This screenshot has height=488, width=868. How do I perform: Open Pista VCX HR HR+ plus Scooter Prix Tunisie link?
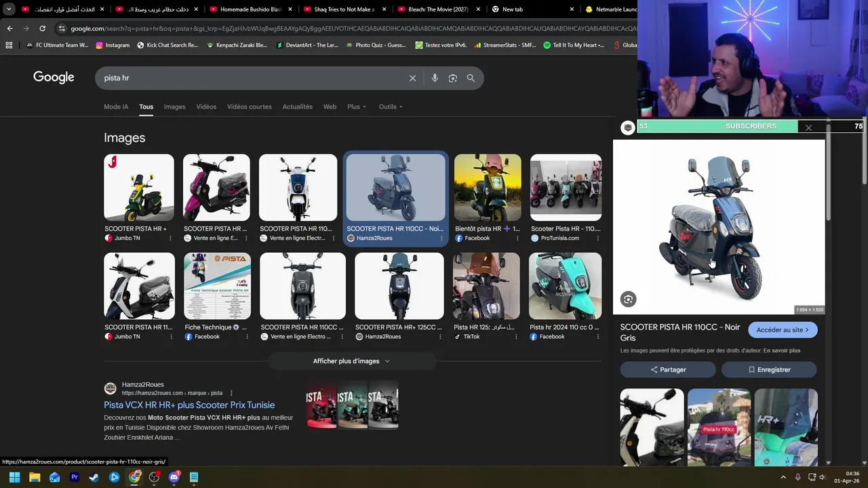(189, 405)
